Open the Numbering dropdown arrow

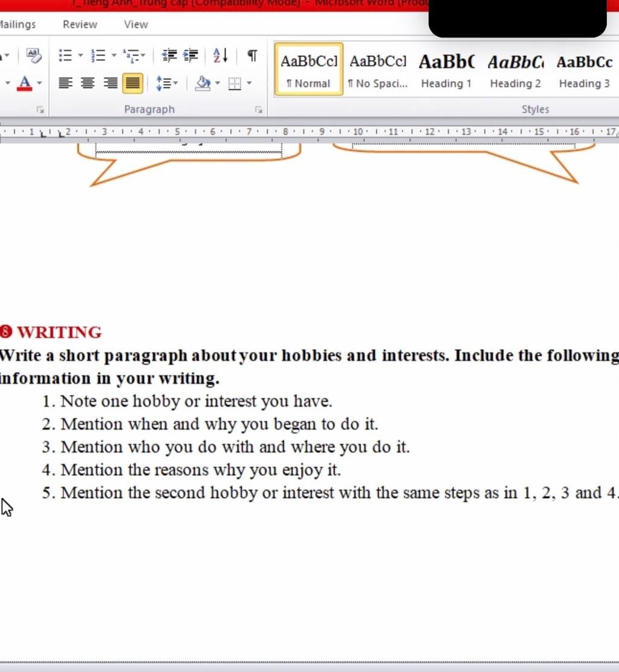[x=114, y=55]
